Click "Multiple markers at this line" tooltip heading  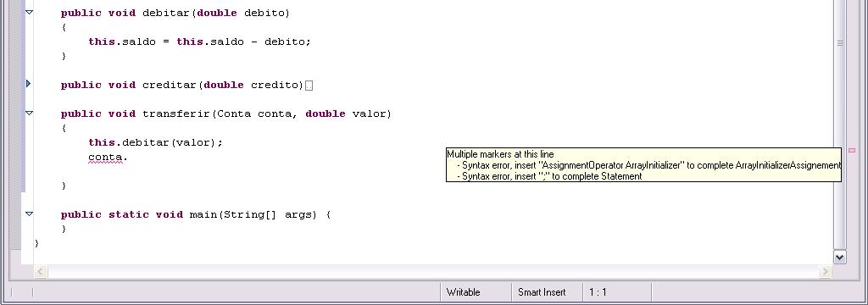click(x=500, y=154)
